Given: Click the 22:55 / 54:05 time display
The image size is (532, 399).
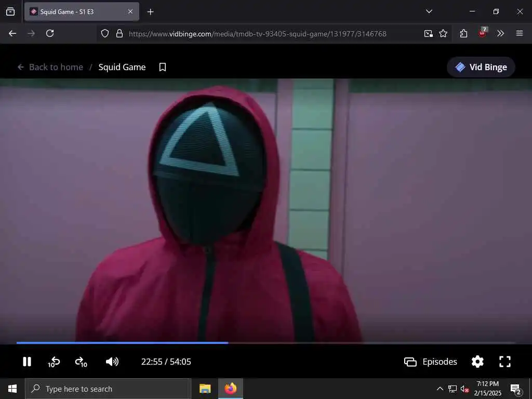Looking at the screenshot, I should tap(166, 362).
